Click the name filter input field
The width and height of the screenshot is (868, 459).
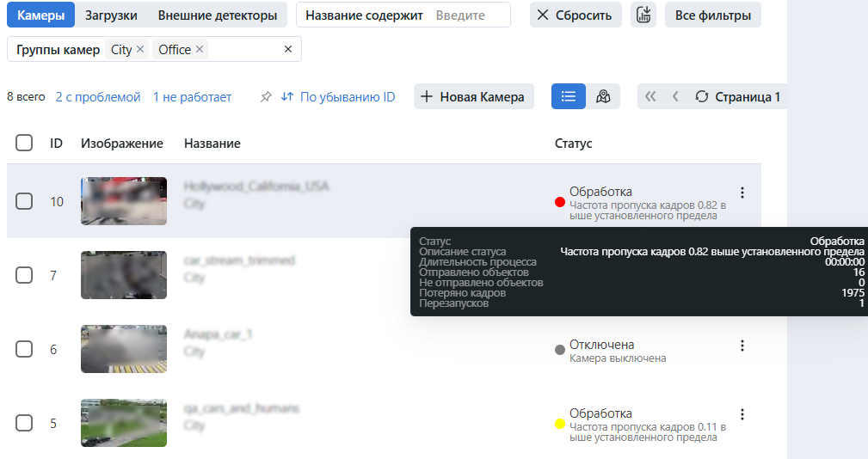pyautogui.click(x=469, y=15)
